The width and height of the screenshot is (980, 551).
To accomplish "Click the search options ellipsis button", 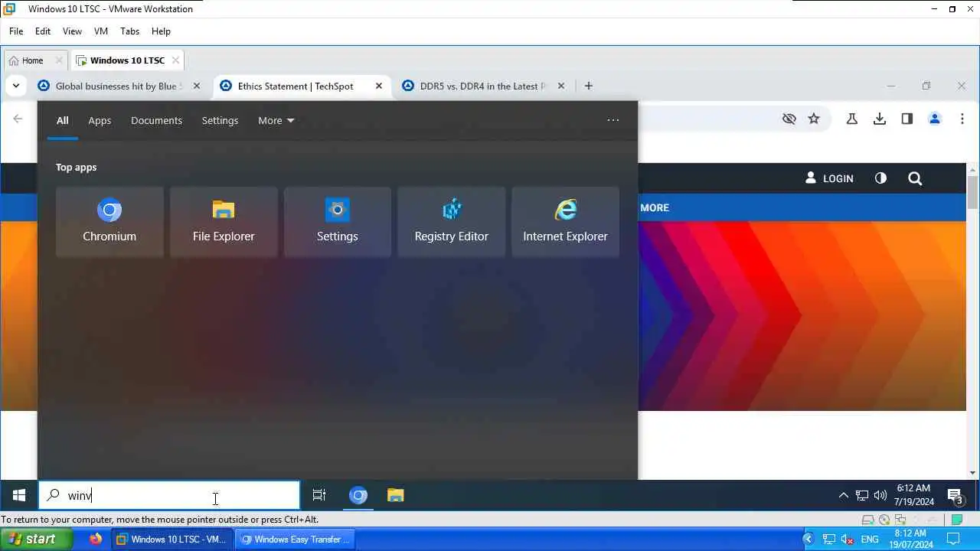I will [x=613, y=120].
